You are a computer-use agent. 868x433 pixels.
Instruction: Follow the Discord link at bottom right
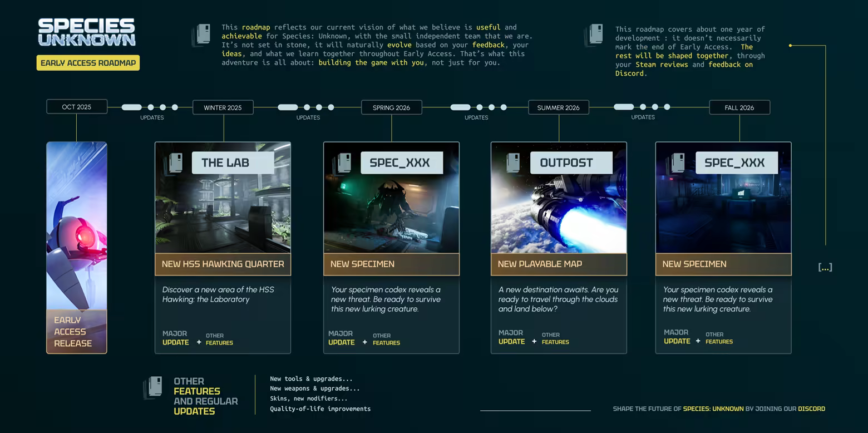[x=811, y=409]
